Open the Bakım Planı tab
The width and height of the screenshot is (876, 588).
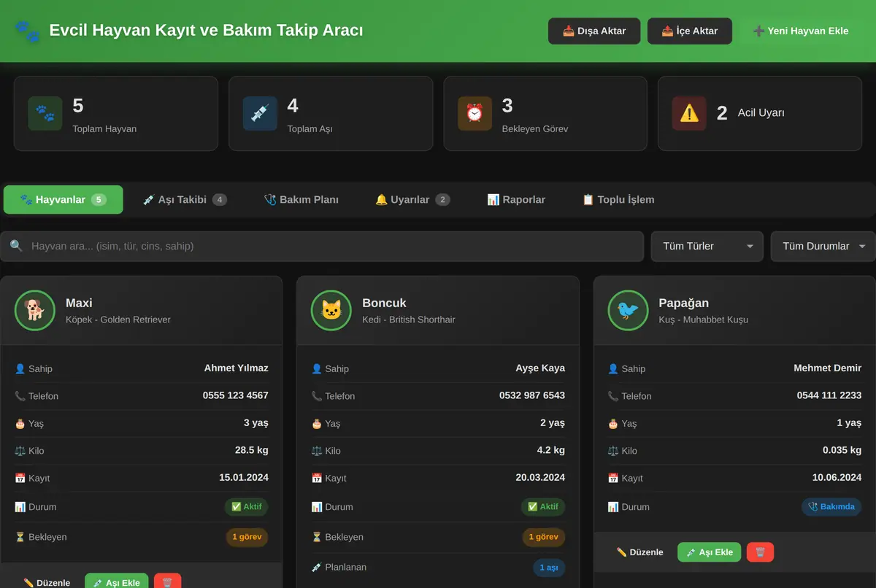[301, 199]
